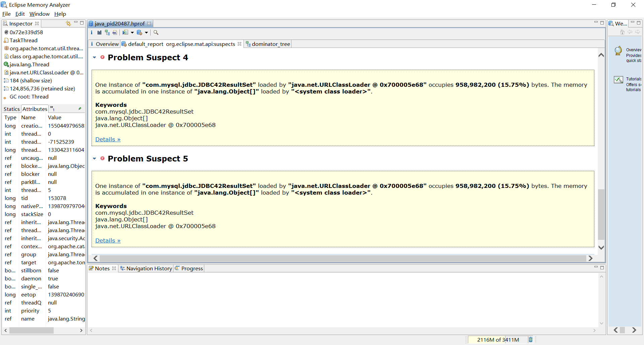Open Details link under Problem Suspect 4
Image resolution: width=644 pixels, height=345 pixels.
[x=108, y=139]
